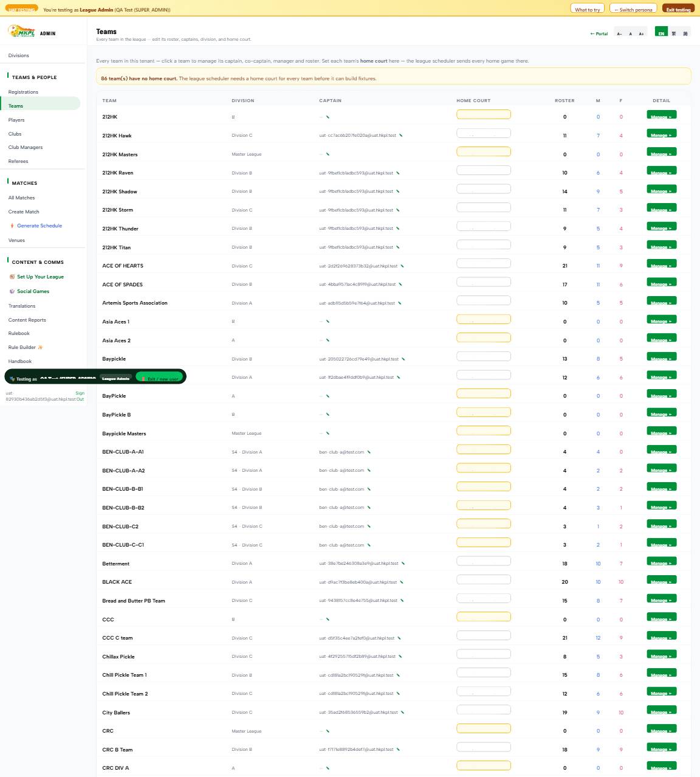Click the pencil icon in ACE OF HEARTS row
700x777 pixels.
point(402,266)
